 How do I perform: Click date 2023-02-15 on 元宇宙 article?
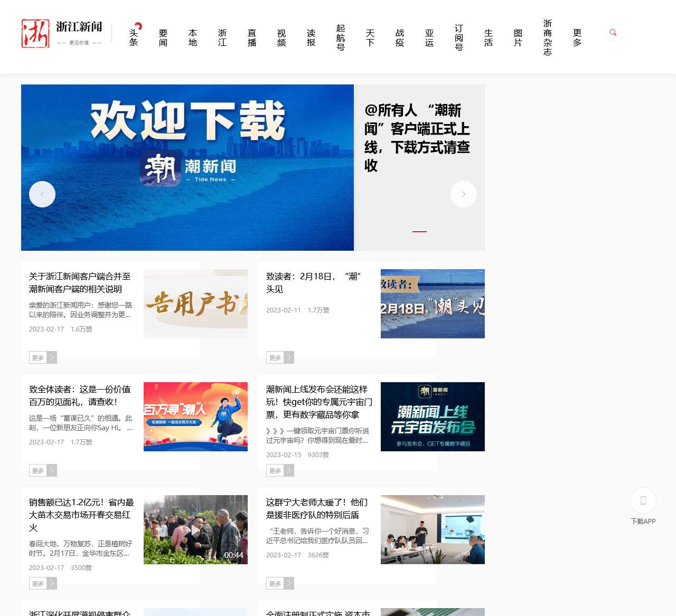pos(284,455)
